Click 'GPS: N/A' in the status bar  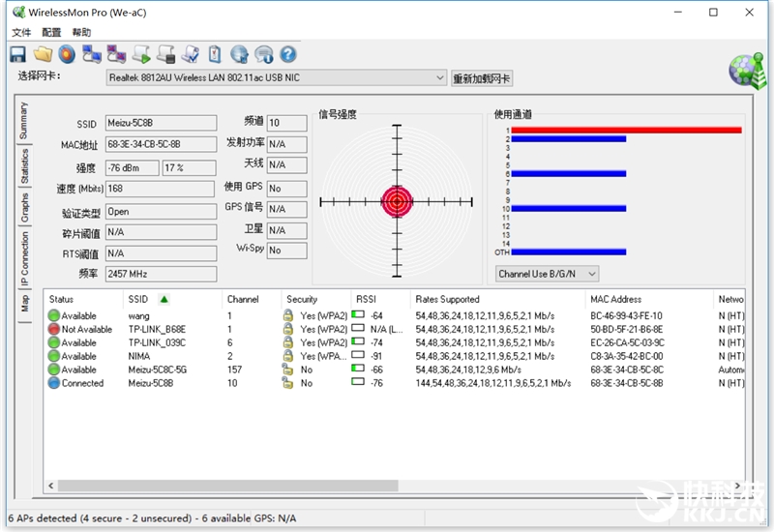point(275,518)
